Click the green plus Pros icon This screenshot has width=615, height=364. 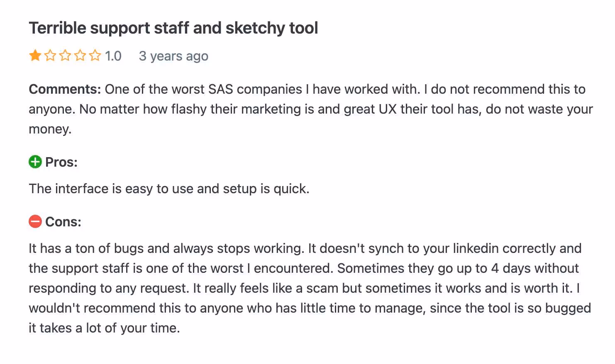[35, 162]
